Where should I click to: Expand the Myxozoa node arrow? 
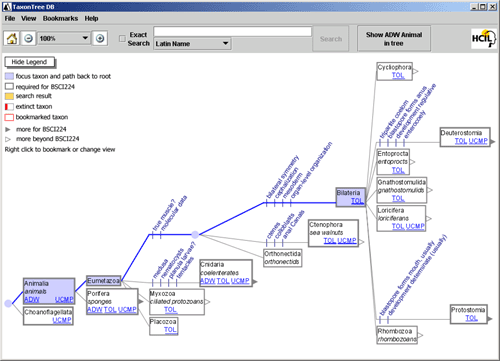point(208,302)
